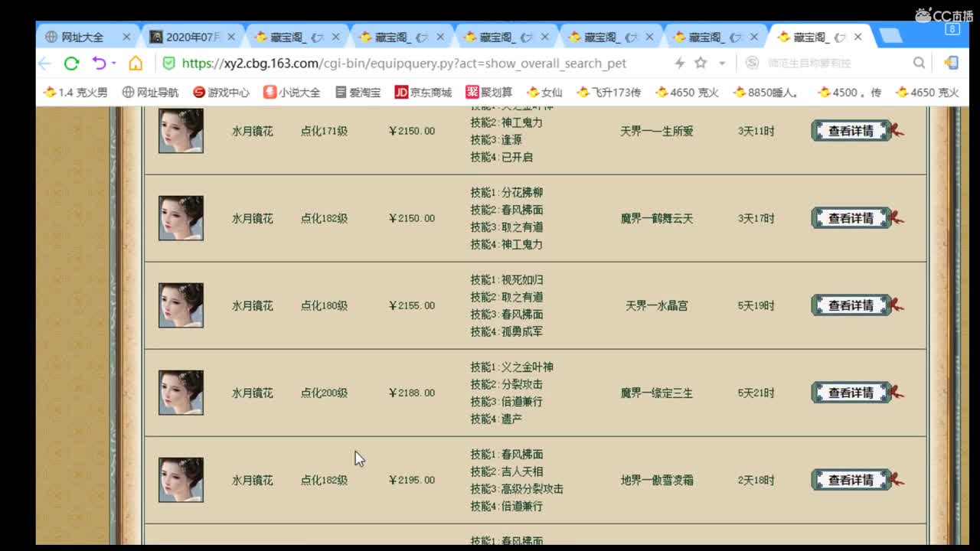980x551 pixels.
Task: Click pet portrait in the 点化200级 row
Action: coord(181,393)
